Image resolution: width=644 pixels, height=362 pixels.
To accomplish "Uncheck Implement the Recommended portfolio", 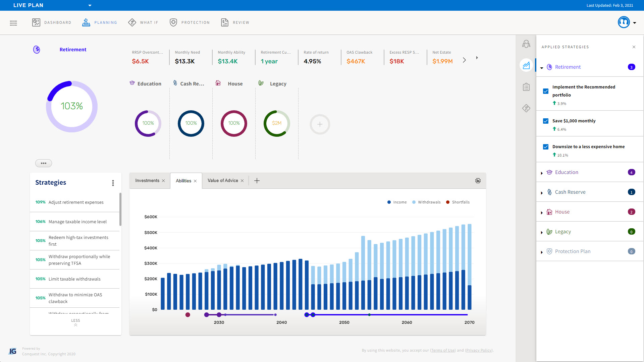I will (x=546, y=91).
